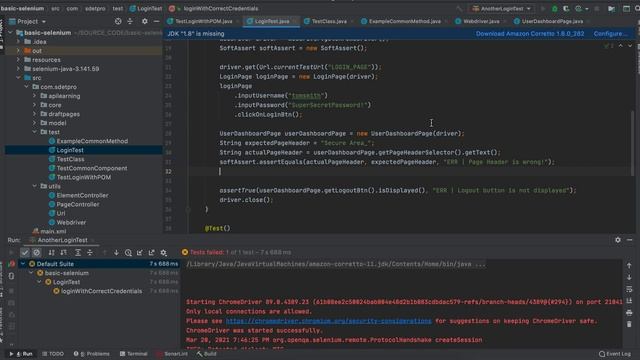Viewport: 640px width, 360px height.
Task: Select opened file (locate) icon in Project panel
Action: [x=118, y=21]
